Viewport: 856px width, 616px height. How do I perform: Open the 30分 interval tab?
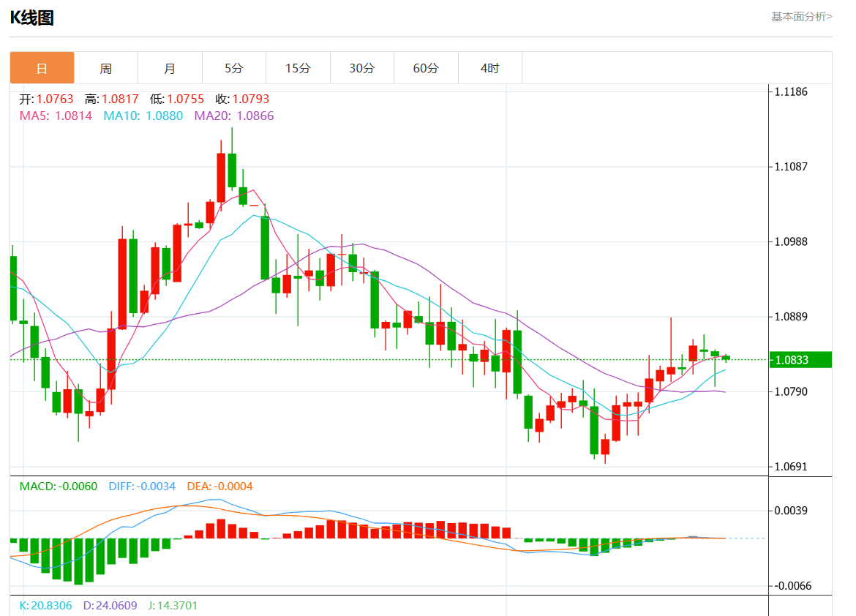click(362, 68)
